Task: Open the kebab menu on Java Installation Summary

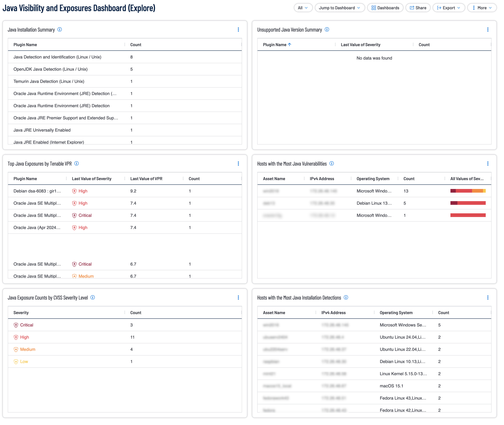Action: point(238,30)
